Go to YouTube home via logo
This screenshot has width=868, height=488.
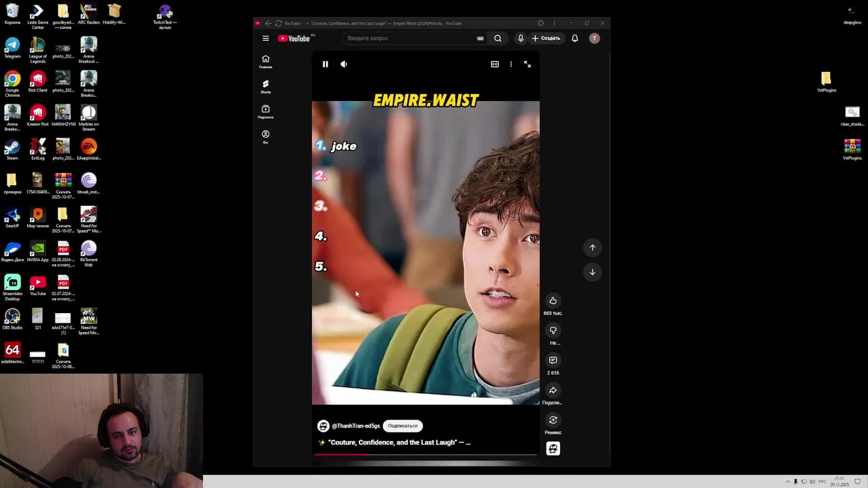coord(294,39)
